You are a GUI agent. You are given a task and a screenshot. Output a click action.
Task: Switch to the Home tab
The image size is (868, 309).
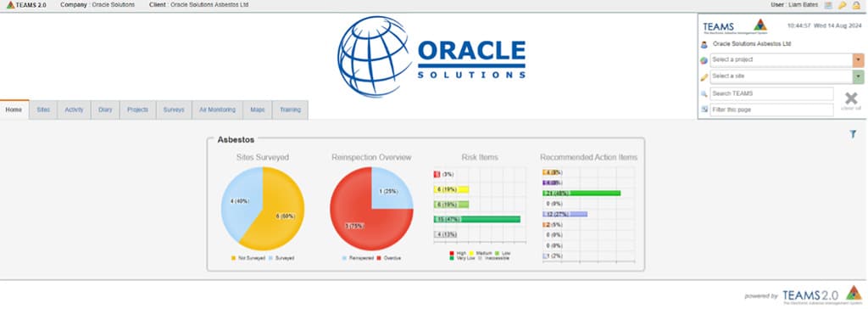14,110
